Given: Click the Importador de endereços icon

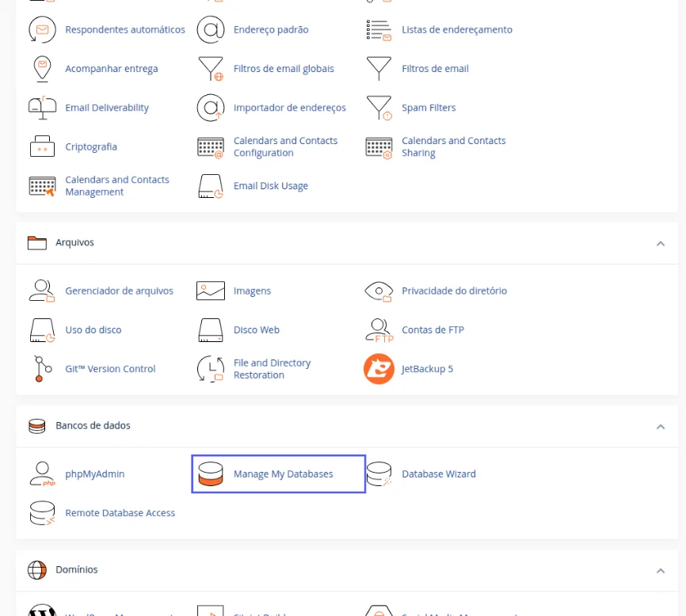Looking at the screenshot, I should [211, 108].
